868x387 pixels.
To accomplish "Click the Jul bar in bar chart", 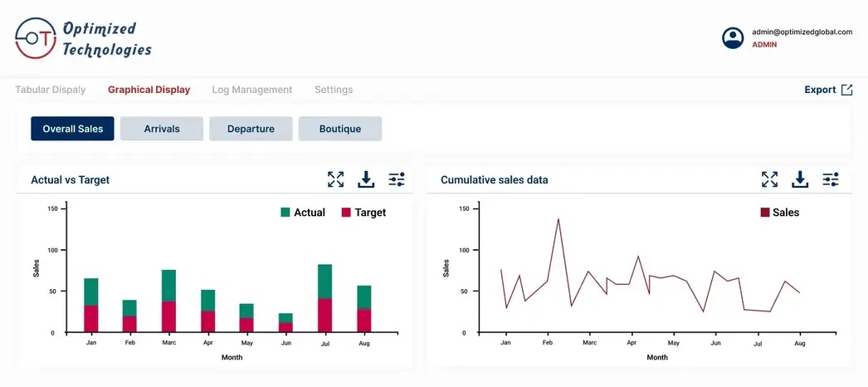I will [x=324, y=299].
